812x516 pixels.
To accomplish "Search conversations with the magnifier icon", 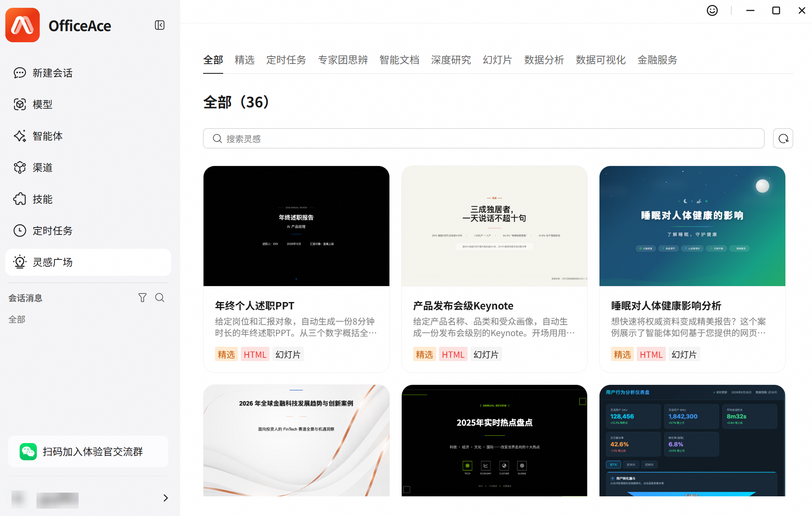I will coord(160,298).
